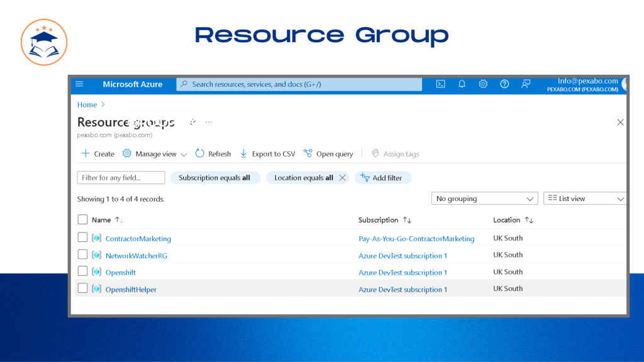Click the Subscription equals all filter

pos(215,178)
